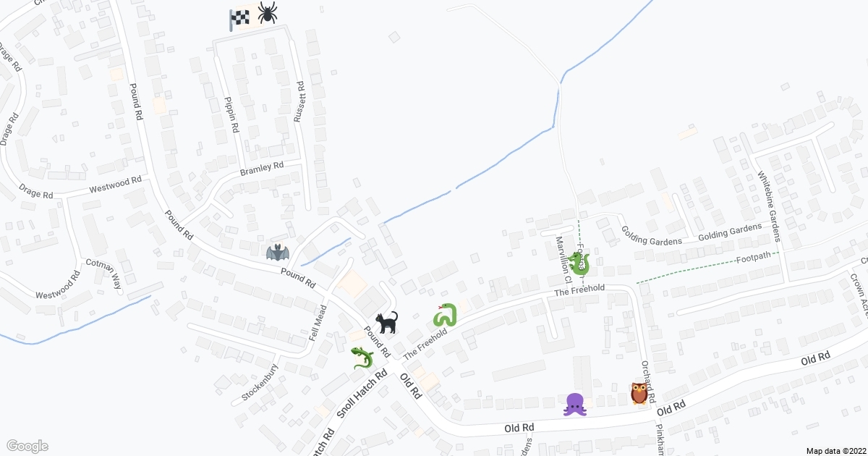The image size is (868, 456).
Task: Click the gray bat icon
Action: (278, 253)
